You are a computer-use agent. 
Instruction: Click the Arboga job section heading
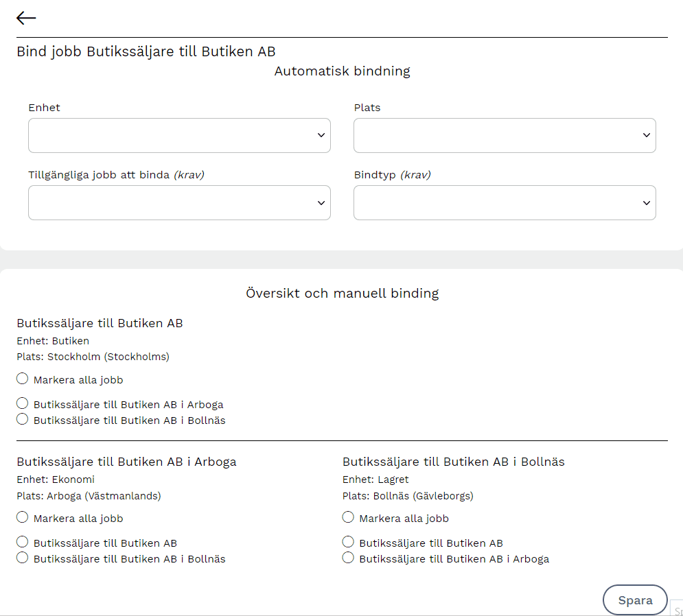coord(126,462)
